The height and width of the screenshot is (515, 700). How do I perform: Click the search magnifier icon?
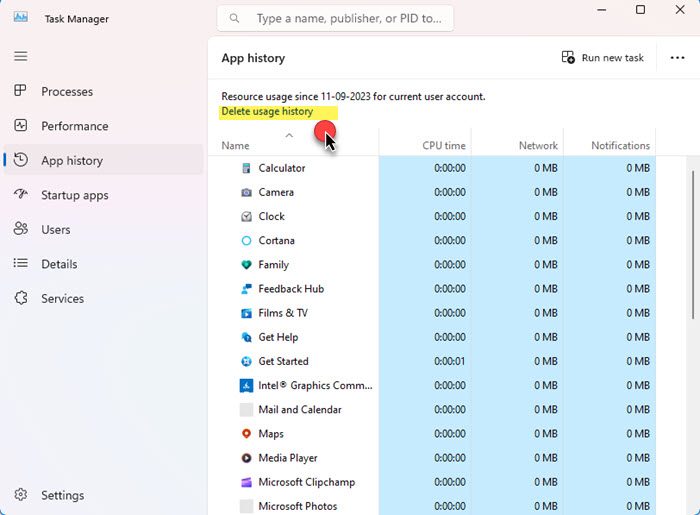(x=234, y=18)
